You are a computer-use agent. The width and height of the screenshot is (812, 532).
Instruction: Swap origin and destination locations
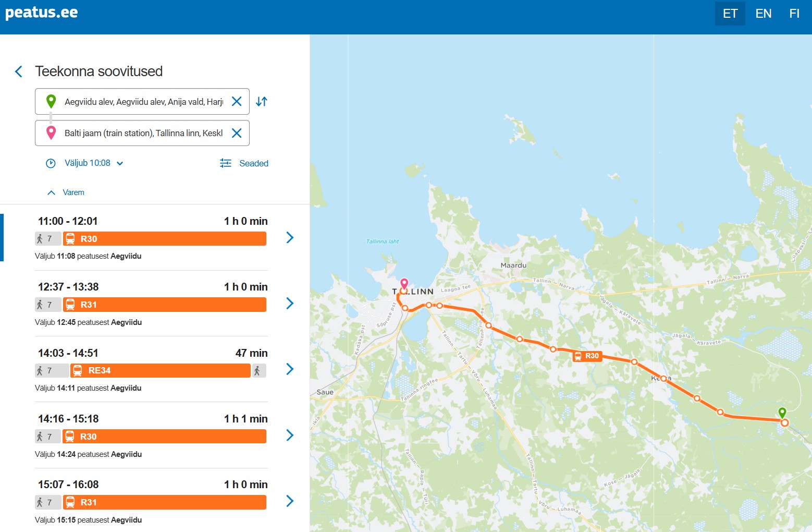click(x=262, y=102)
